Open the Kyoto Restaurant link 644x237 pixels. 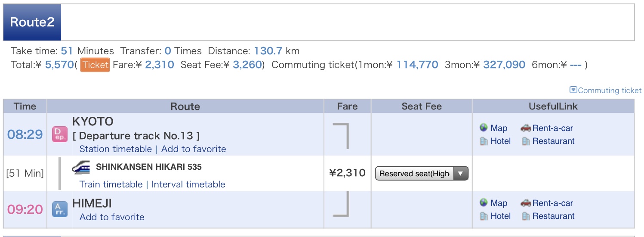(x=554, y=141)
